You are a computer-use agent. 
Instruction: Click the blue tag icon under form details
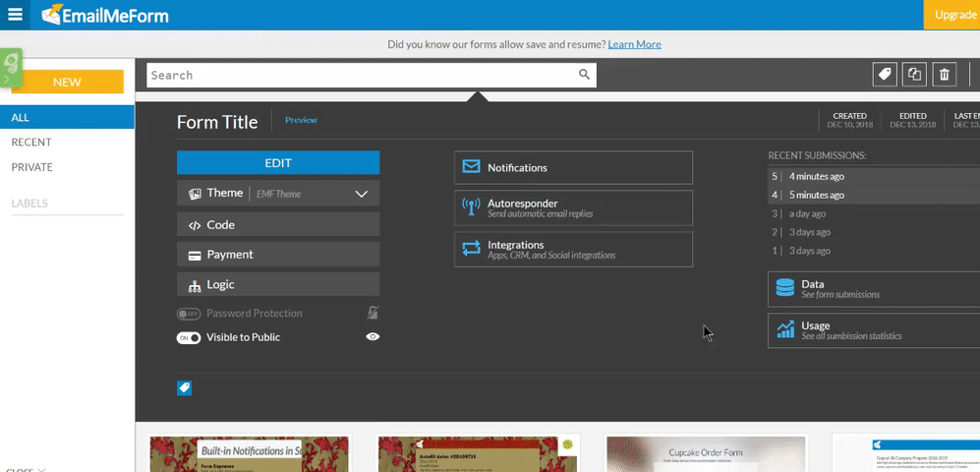tap(185, 388)
